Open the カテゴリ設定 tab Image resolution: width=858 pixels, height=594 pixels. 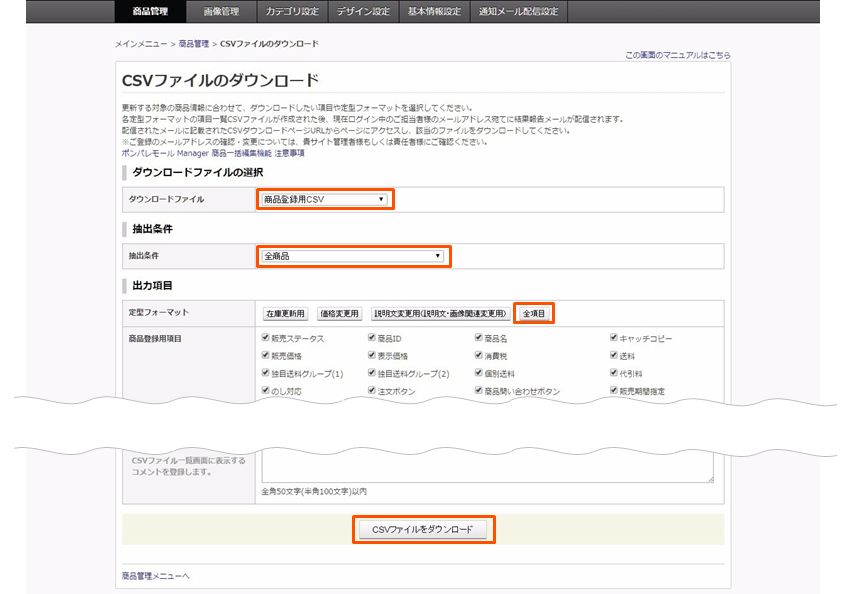click(x=292, y=11)
